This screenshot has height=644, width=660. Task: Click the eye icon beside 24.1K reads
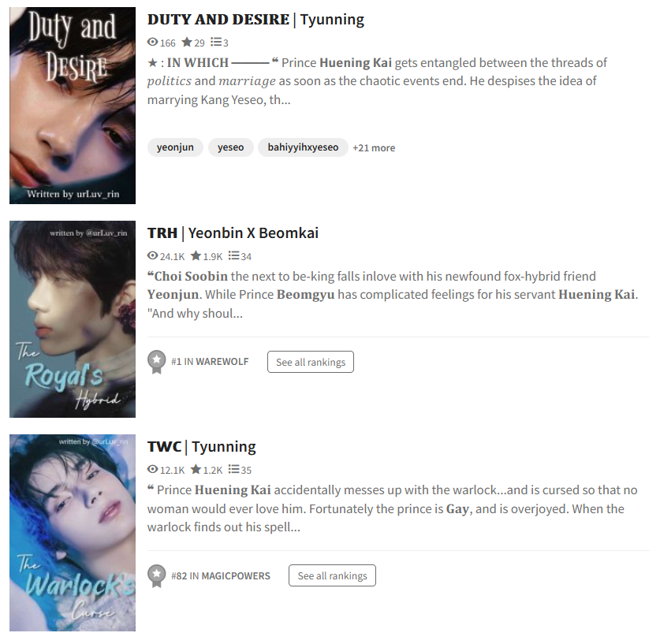152,255
